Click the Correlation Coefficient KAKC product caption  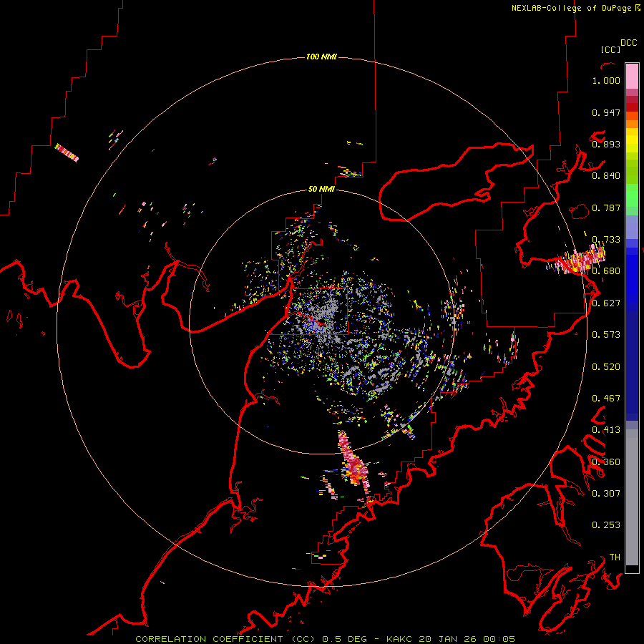coord(325,639)
